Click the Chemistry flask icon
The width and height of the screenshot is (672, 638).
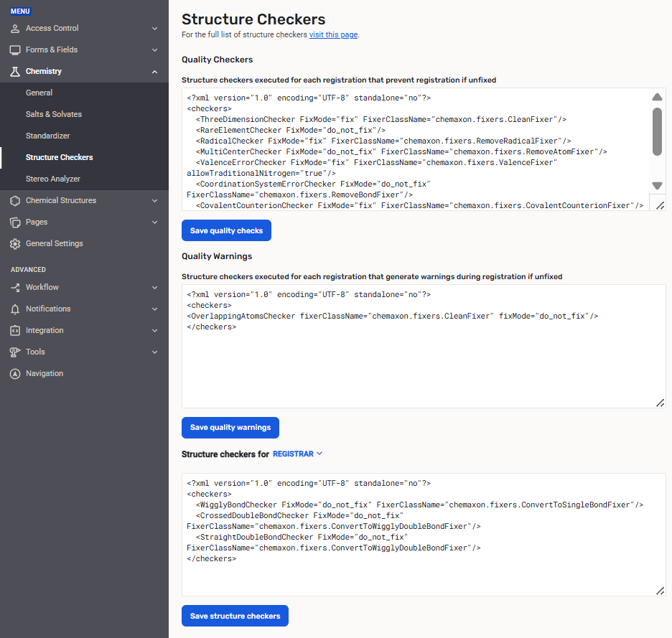(x=15, y=72)
